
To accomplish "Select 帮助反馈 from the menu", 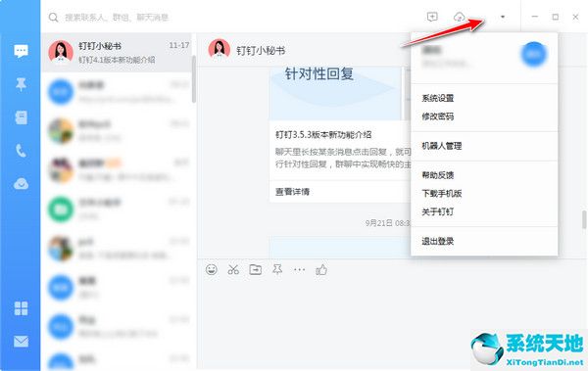I will 438,175.
